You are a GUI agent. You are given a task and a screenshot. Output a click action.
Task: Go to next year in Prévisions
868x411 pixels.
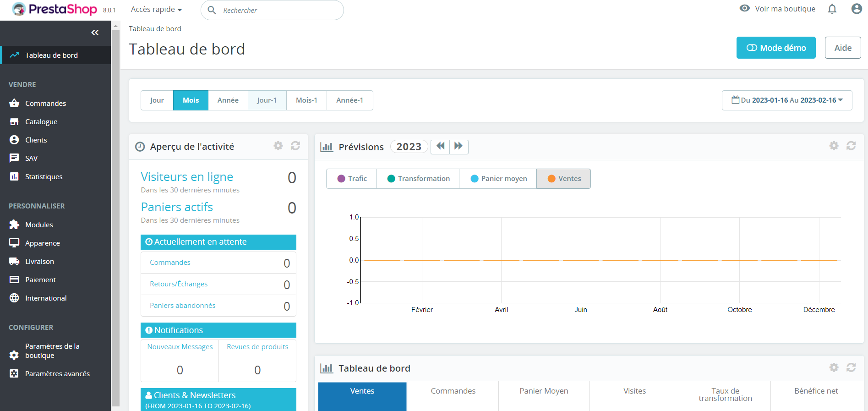point(459,146)
